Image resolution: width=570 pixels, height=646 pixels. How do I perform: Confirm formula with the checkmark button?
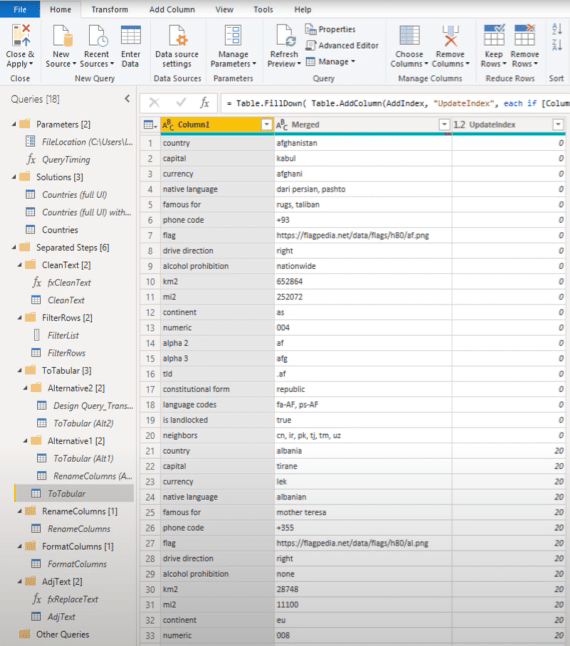tap(181, 103)
